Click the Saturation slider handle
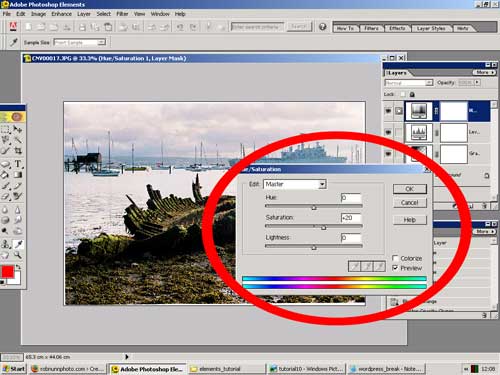The height and width of the screenshot is (375, 500). pyautogui.click(x=323, y=228)
